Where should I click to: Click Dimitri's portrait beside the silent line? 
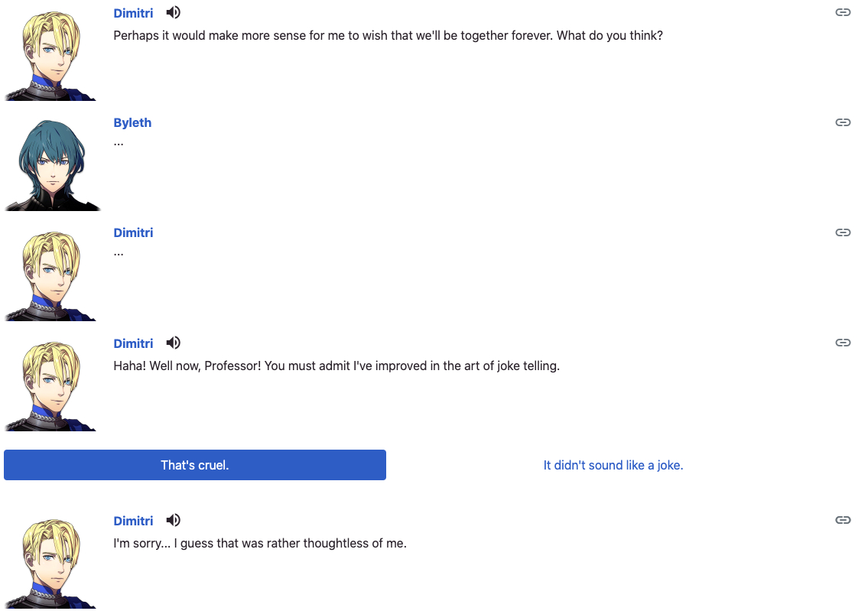click(51, 275)
